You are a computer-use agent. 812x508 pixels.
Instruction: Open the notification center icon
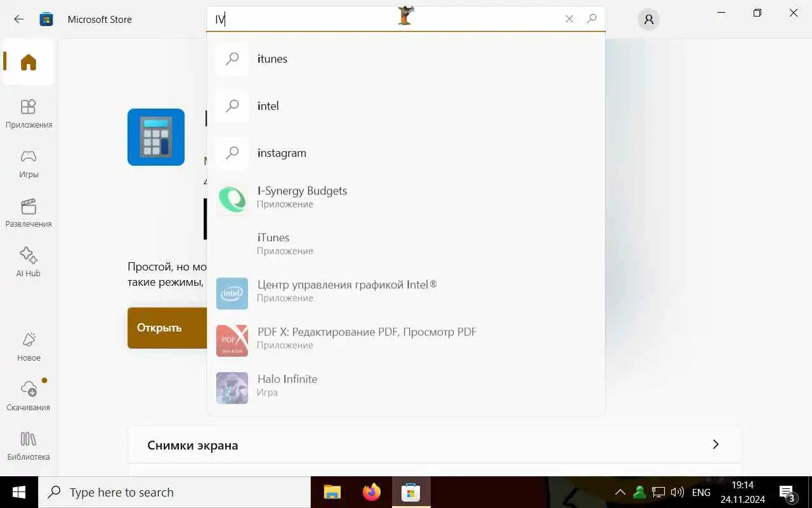[788, 493]
